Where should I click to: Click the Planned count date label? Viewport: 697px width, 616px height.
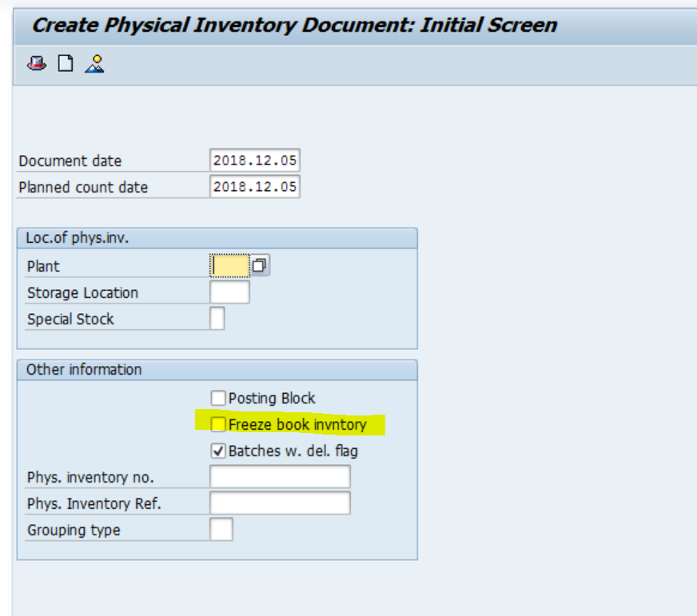click(83, 187)
